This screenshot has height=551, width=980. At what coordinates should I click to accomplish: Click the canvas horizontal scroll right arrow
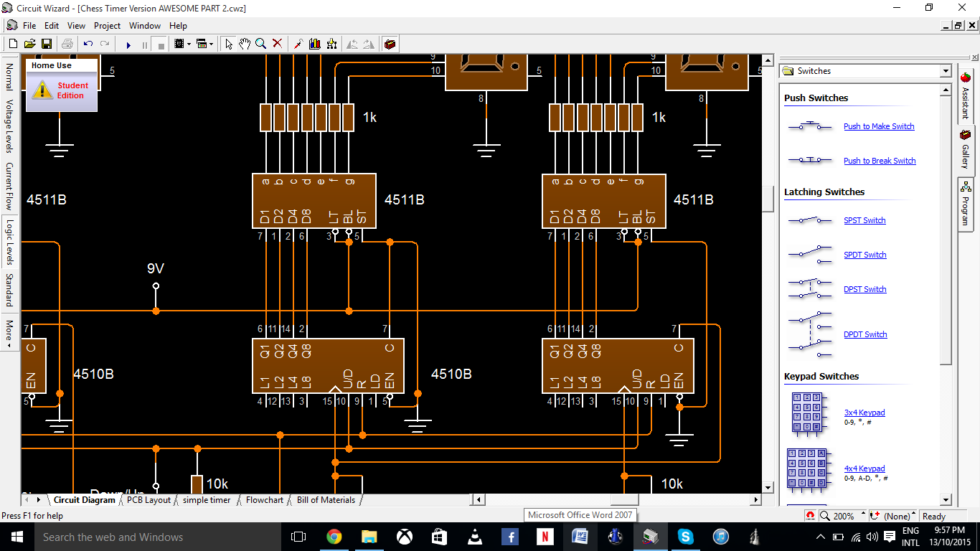pyautogui.click(x=755, y=499)
